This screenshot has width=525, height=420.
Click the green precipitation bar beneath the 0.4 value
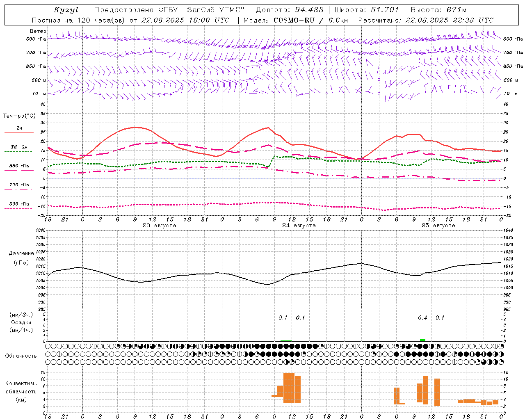click(422, 340)
